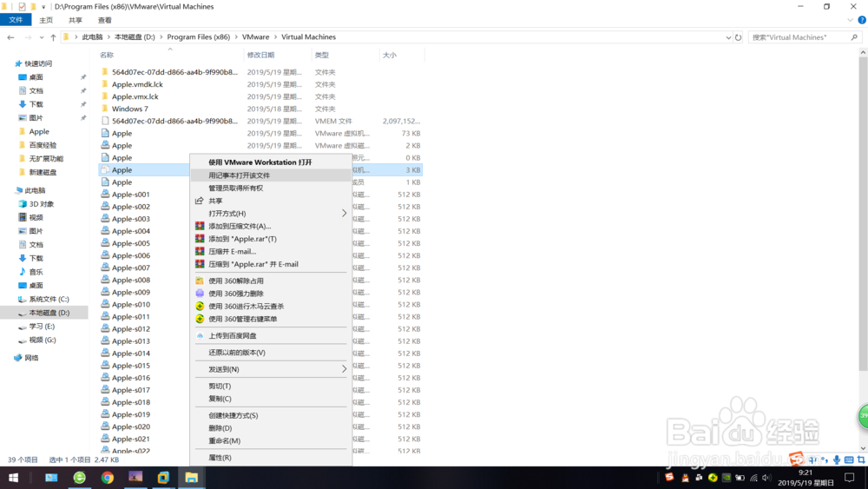Screen dimensions: 868x489
Task: Click 此电脑 breadcrumb segment
Action: tap(93, 37)
